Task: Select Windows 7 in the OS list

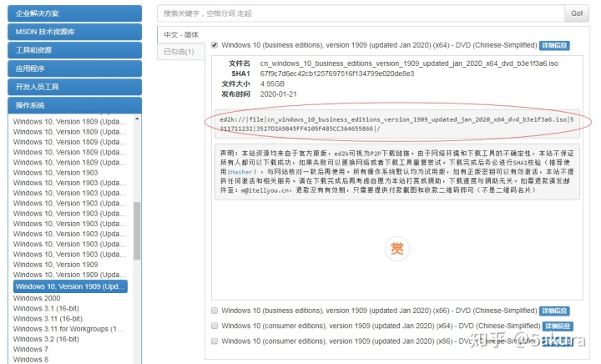Action: click(31, 350)
